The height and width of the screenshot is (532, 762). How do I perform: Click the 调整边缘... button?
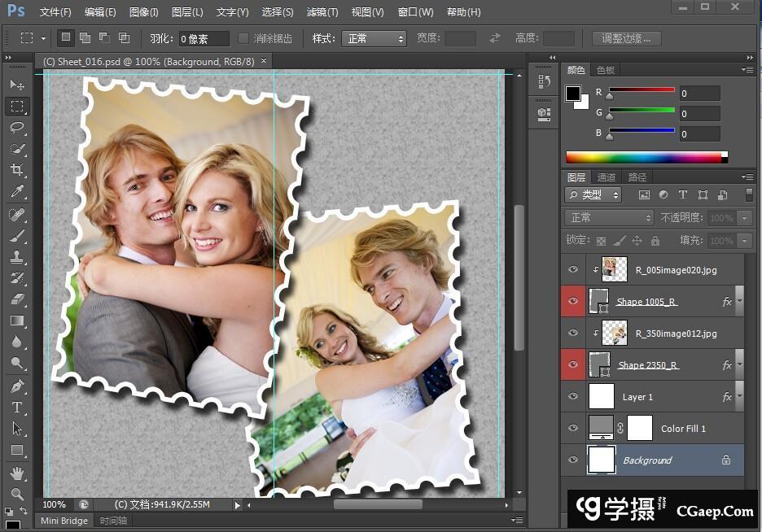pyautogui.click(x=626, y=38)
